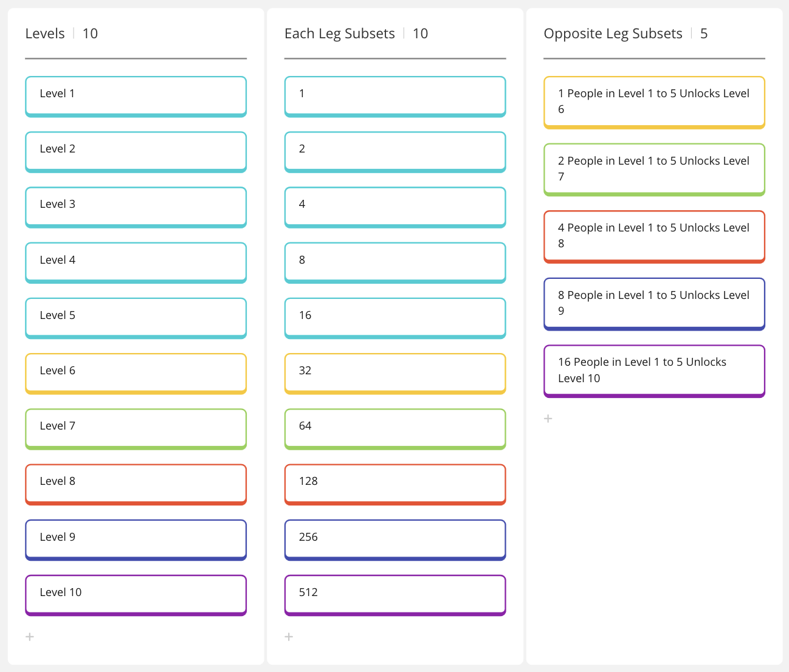Select the card '16 People … Unlocks Level 10'
The image size is (789, 672).
coord(654,371)
